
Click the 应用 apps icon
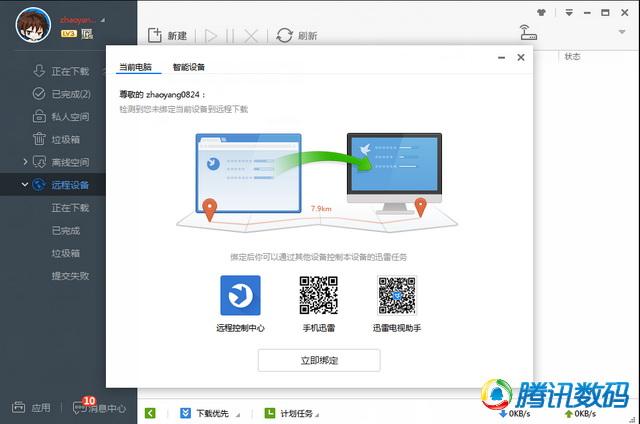(x=18, y=407)
